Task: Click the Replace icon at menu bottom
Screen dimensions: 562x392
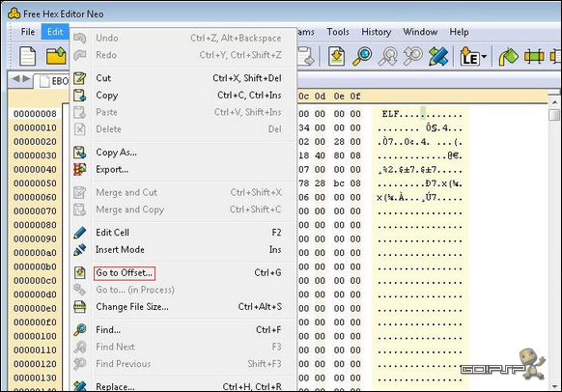Action: [x=79, y=386]
